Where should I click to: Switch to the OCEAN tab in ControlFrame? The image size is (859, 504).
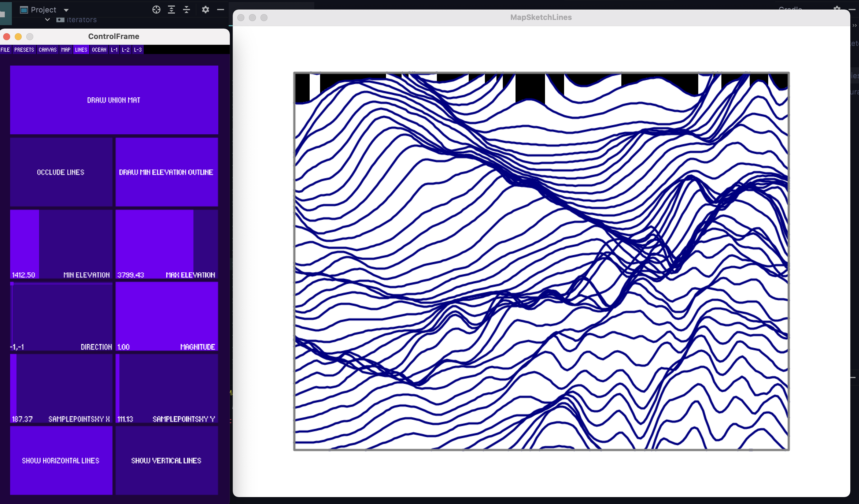[99, 49]
